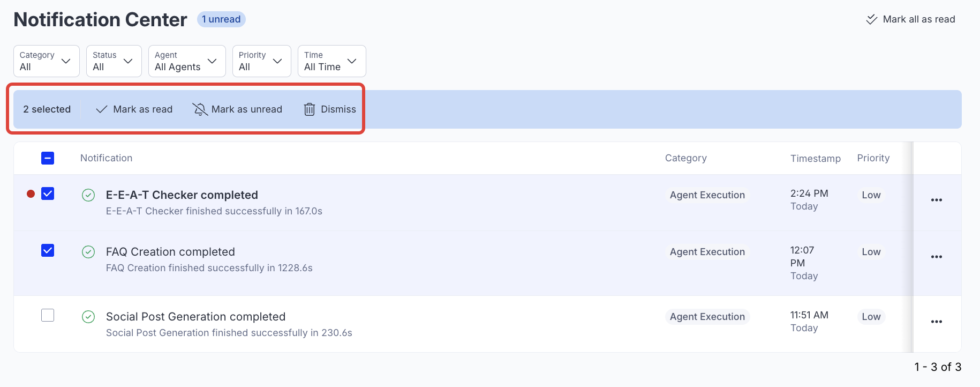This screenshot has width=980, height=387.
Task: Click the red unread dot on E-E-A-T row
Action: [31, 194]
